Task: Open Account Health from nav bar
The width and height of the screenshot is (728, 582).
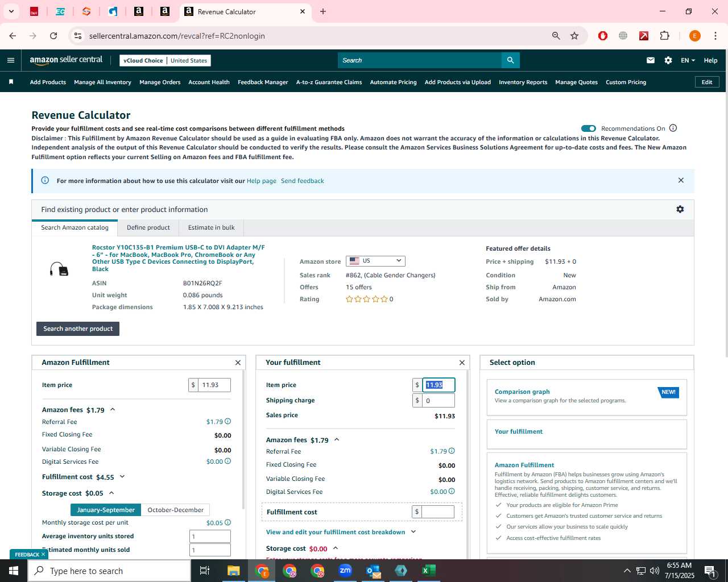Action: 209,82
